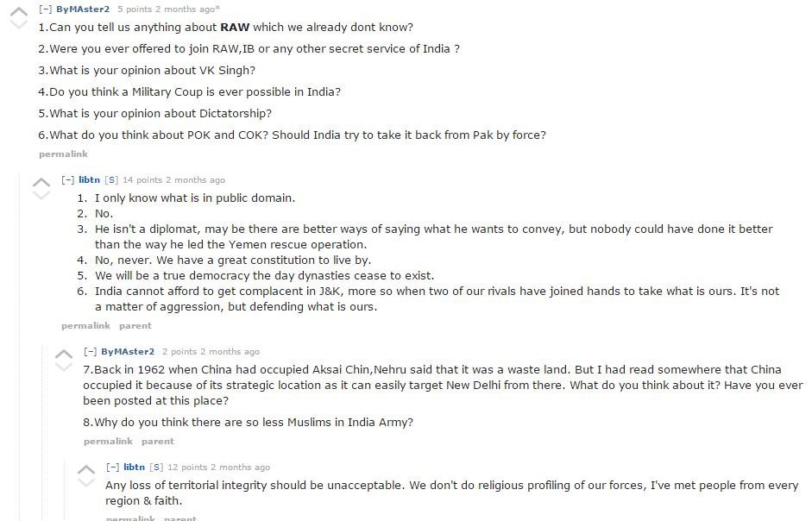The width and height of the screenshot is (812, 521).
Task: Open permalink under libtn's numbered answers
Action: tap(85, 325)
